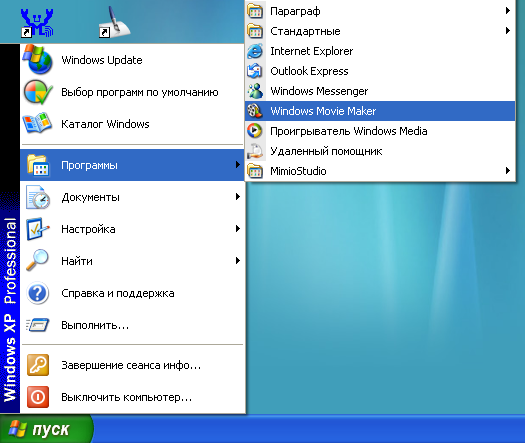Click the MimioStudio folder icon
Viewport: 525px width, 443px height.
click(x=255, y=171)
